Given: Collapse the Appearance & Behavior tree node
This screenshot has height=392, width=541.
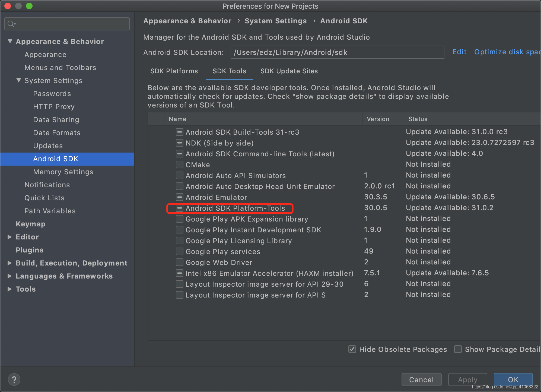Looking at the screenshot, I should [x=10, y=41].
